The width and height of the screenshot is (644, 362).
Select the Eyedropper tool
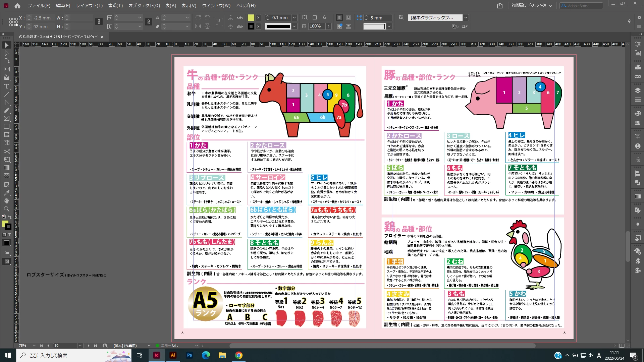point(7,193)
